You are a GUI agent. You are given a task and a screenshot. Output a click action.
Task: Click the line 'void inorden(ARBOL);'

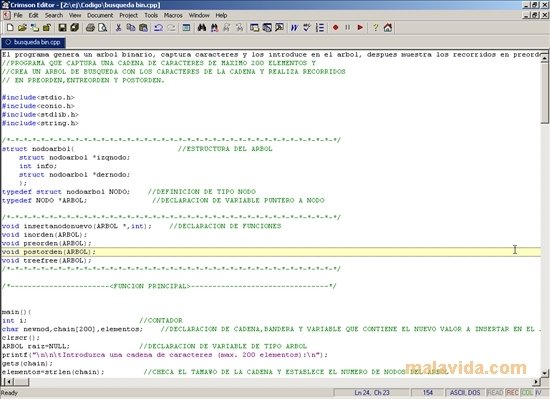click(x=44, y=235)
